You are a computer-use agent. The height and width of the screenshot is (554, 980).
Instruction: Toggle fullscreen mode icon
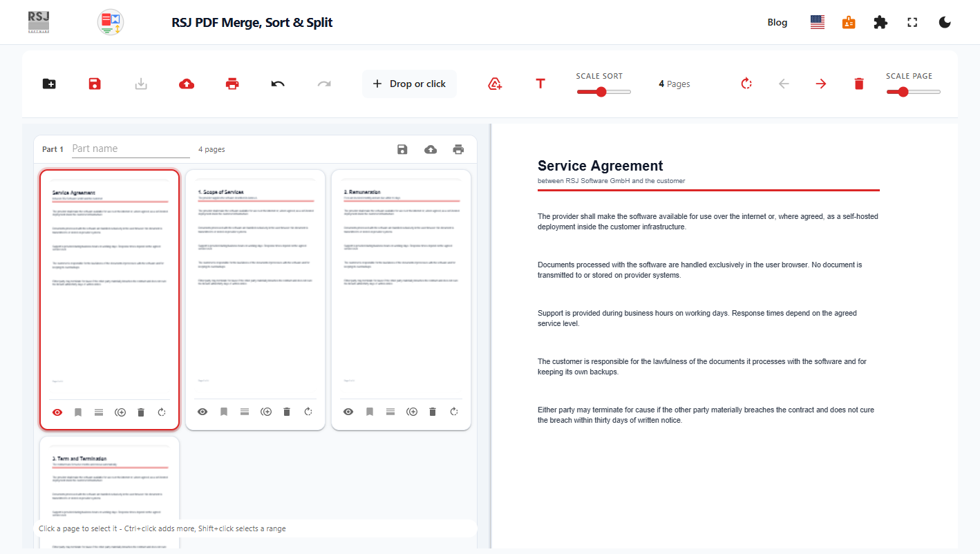point(912,22)
